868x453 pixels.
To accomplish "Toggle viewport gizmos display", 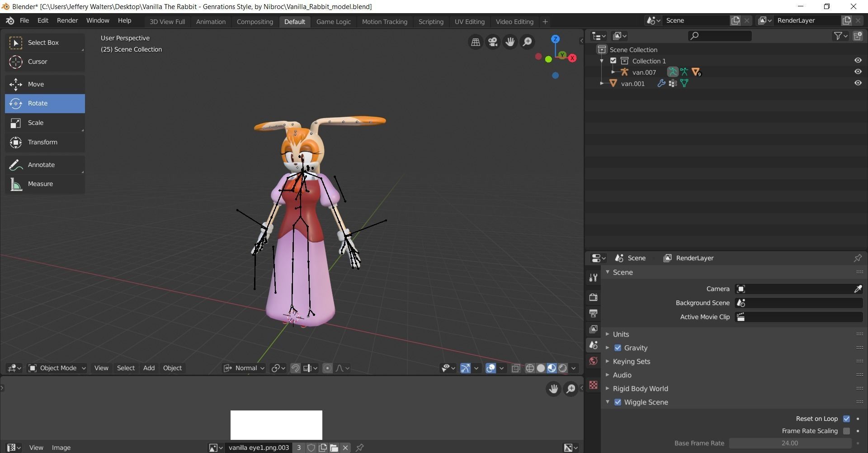I will pos(465,368).
